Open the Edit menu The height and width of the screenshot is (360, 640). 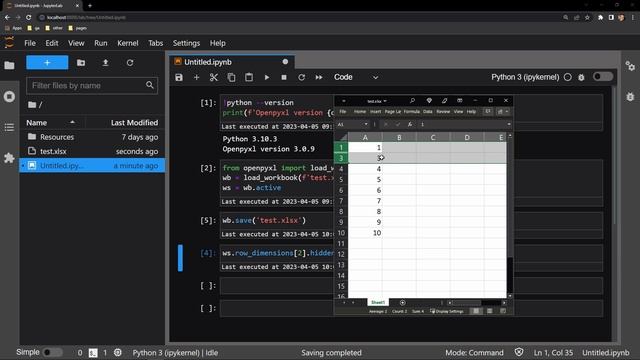coord(52,43)
